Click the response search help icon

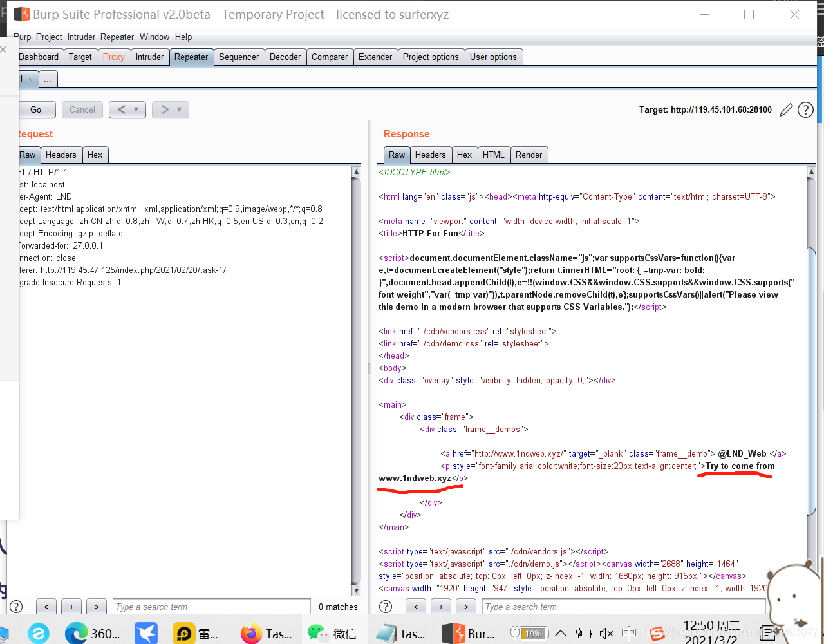click(x=386, y=607)
